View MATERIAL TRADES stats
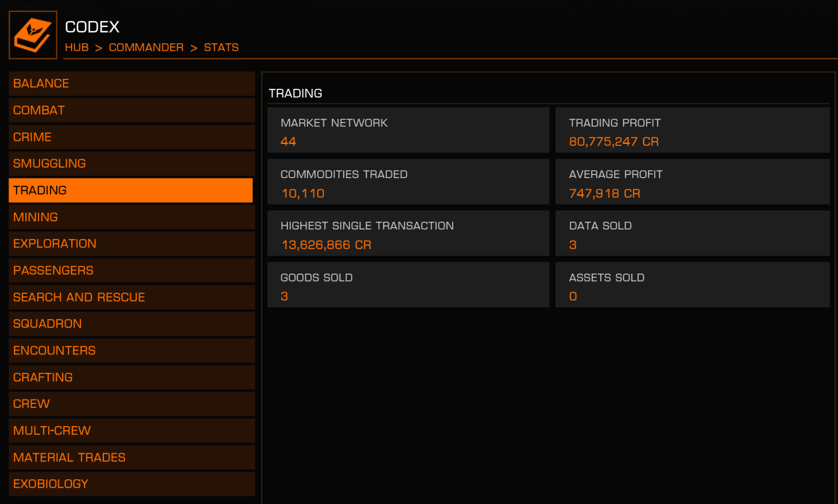This screenshot has height=504, width=838. pos(132,457)
